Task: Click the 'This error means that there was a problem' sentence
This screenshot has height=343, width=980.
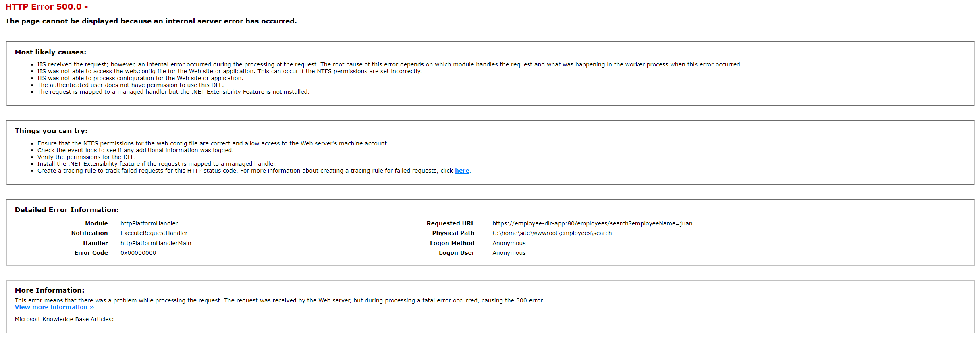Action: coord(279,300)
